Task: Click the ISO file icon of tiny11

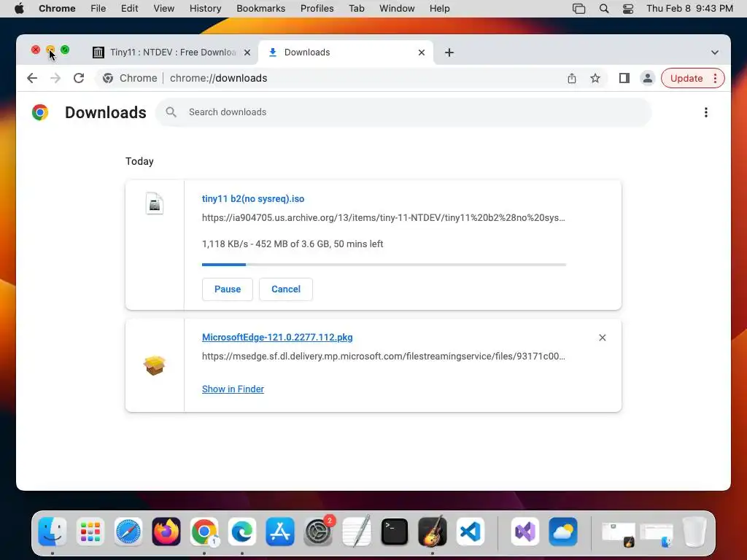Action: coord(155,203)
